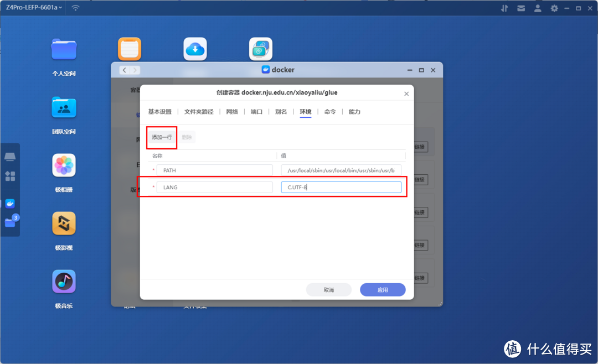Switch to the 文件夹路径 tab
This screenshot has width=598, height=364.
coord(199,112)
